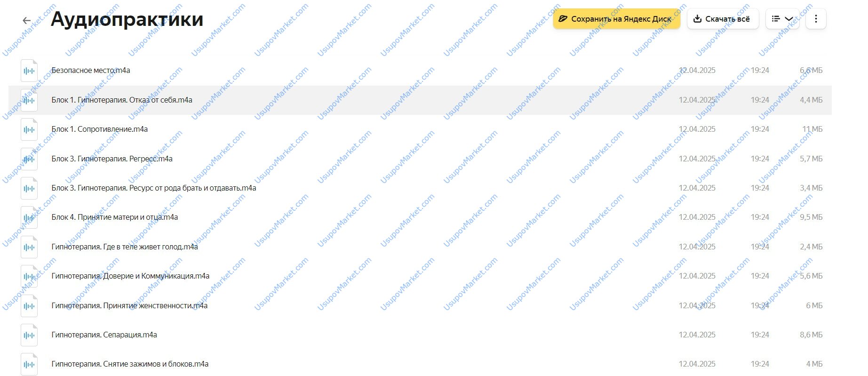
Task: Click the date of Безопасное место.m4a
Action: [x=697, y=70]
